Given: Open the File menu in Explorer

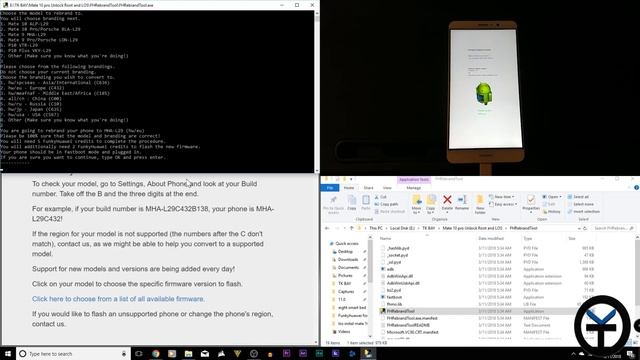Looking at the screenshot, I should (330, 188).
